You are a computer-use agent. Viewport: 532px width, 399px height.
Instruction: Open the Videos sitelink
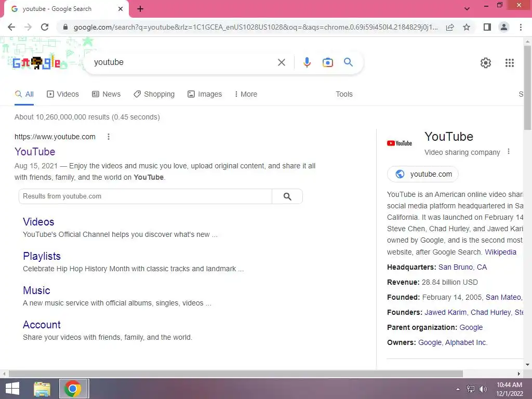click(38, 222)
